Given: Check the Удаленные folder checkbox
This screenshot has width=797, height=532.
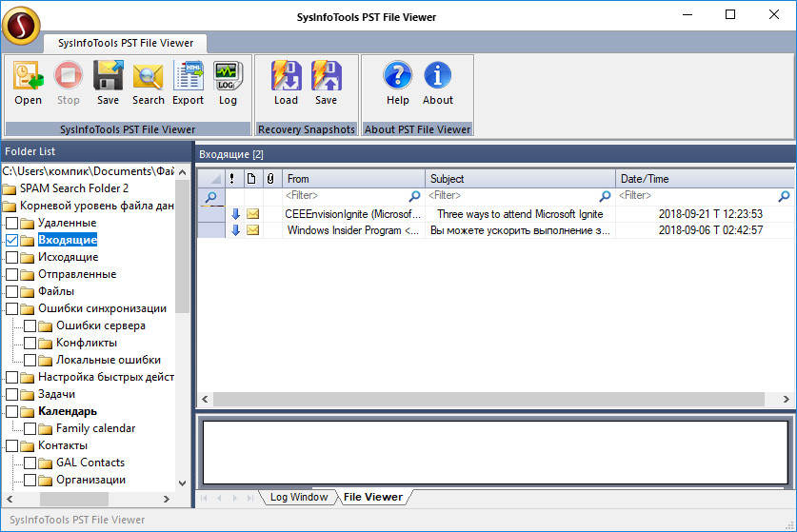Looking at the screenshot, I should point(12,223).
